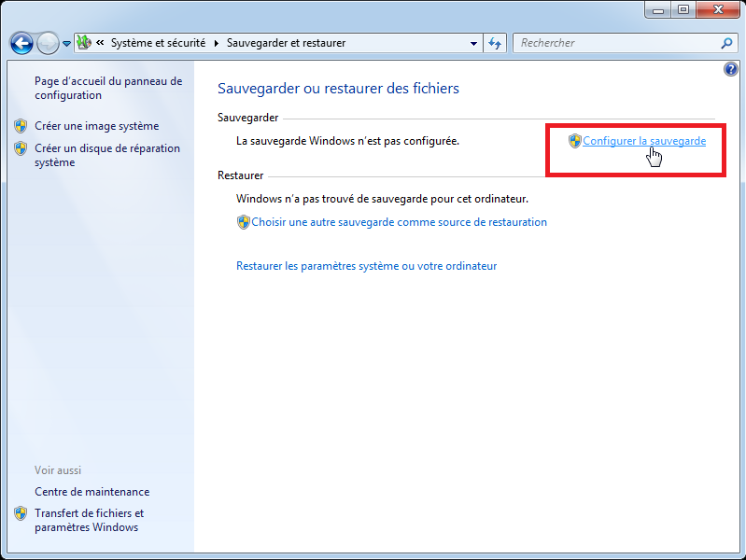The image size is (746, 560).
Task: Select the heading Sauvegarder ou restaurer des fichiers
Action: (338, 89)
